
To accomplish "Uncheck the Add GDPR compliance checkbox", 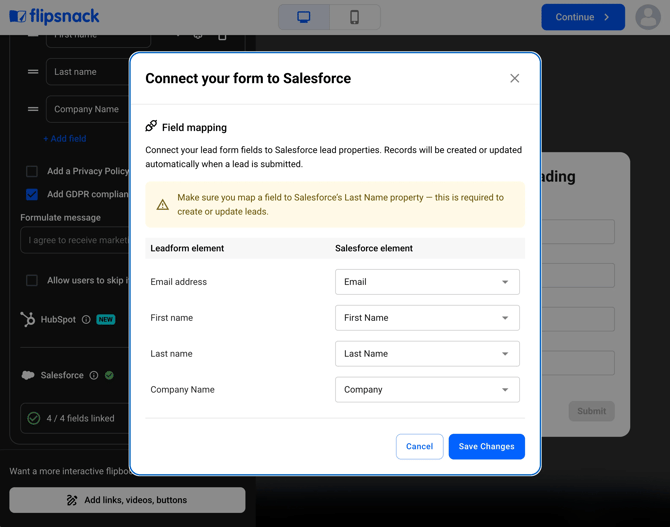I will [32, 194].
